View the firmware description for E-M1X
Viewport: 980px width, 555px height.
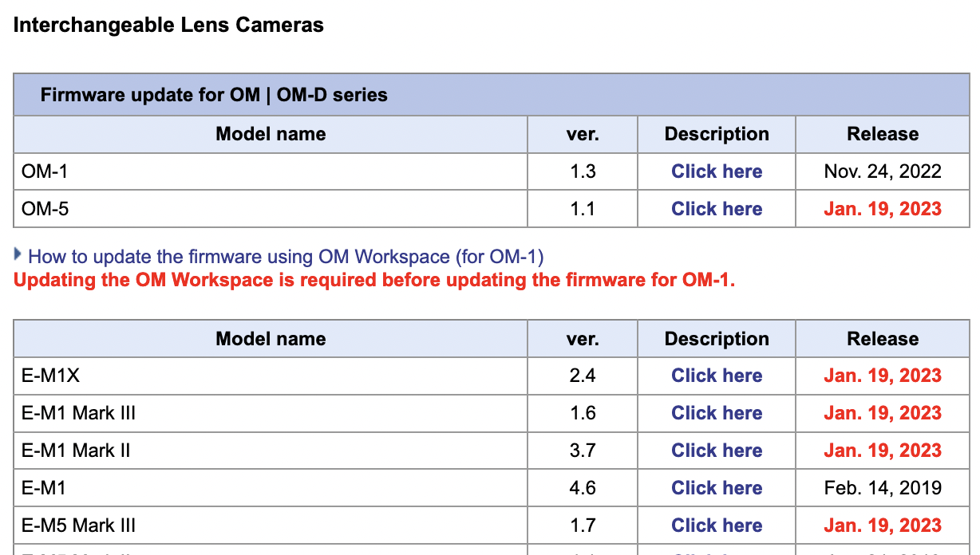(x=716, y=376)
